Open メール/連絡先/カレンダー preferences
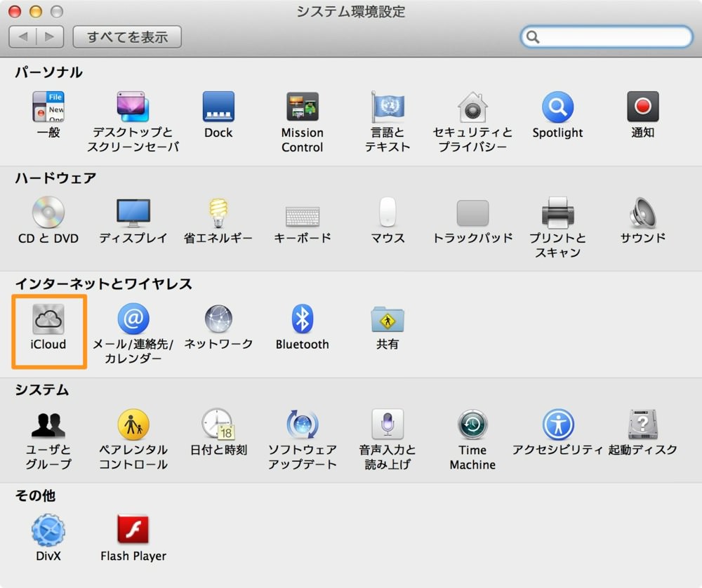 point(133,319)
